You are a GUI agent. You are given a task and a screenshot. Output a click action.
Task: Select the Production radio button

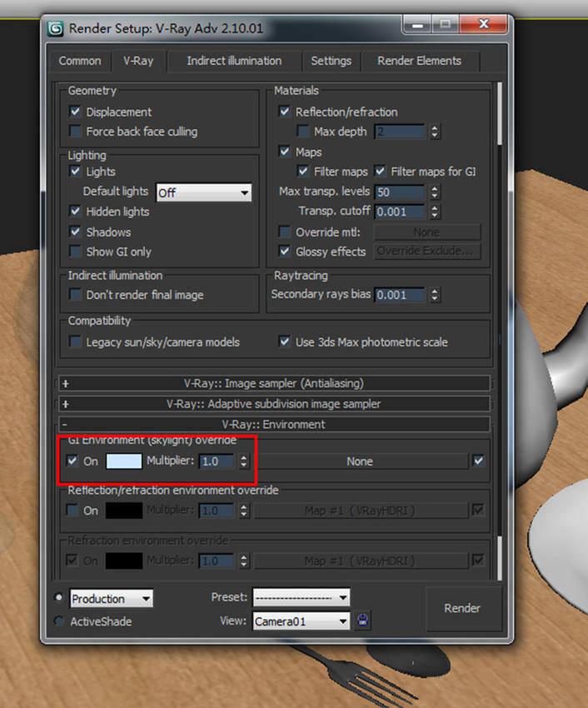tap(58, 597)
